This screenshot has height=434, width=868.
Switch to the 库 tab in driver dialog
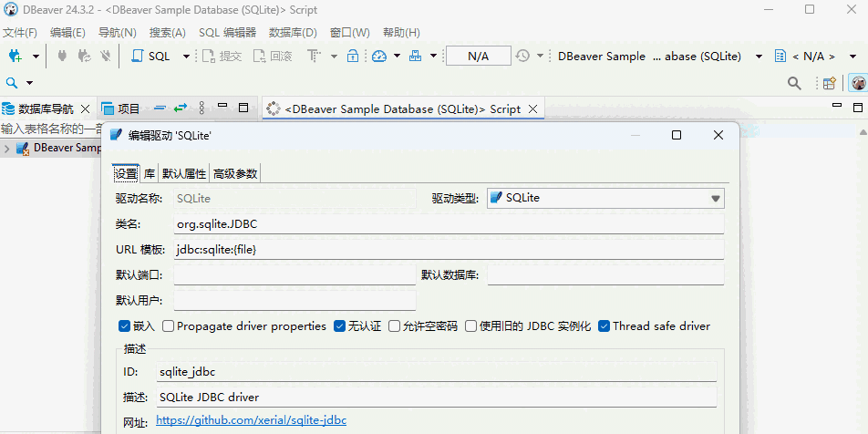point(150,174)
